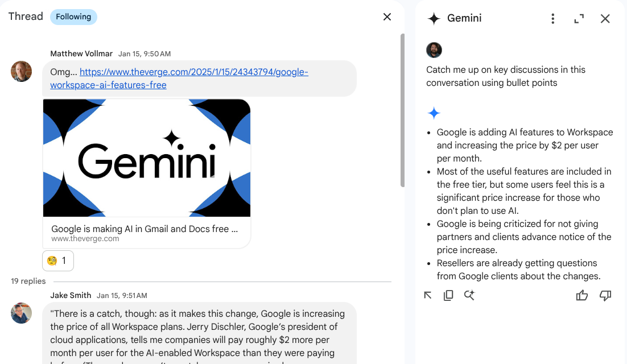Click the www.theverge.com source label
The image size is (627, 364).
(85, 238)
